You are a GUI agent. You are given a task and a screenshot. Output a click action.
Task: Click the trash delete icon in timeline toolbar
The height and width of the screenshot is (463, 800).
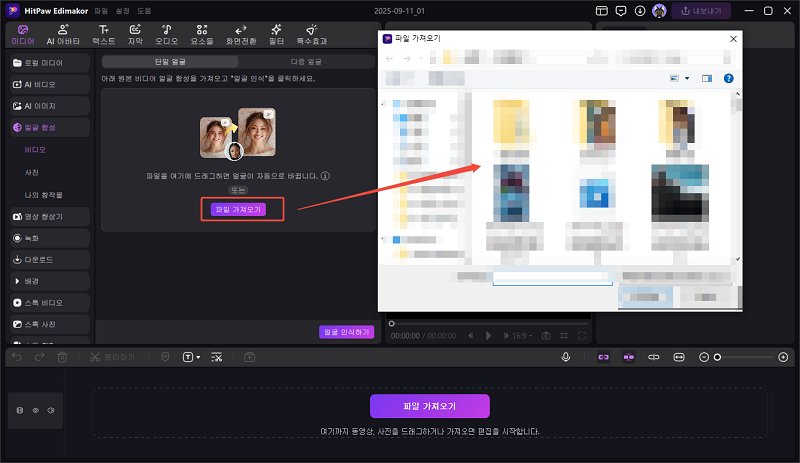click(x=62, y=357)
